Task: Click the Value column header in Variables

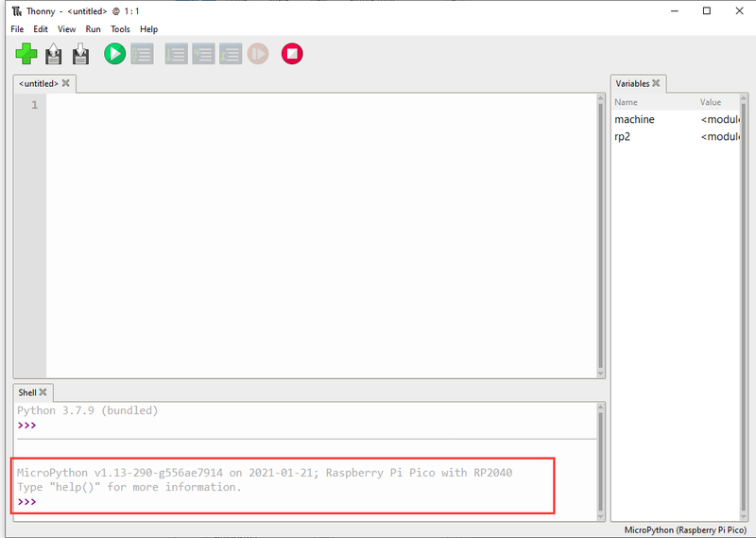Action: pos(711,102)
